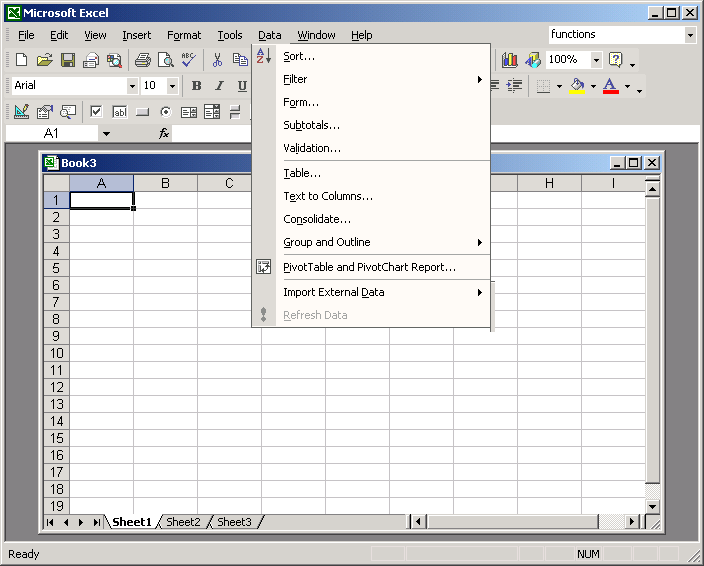The height and width of the screenshot is (566, 704).
Task: Toggle Design Mode triangle-ruler icon
Action: (x=22, y=111)
